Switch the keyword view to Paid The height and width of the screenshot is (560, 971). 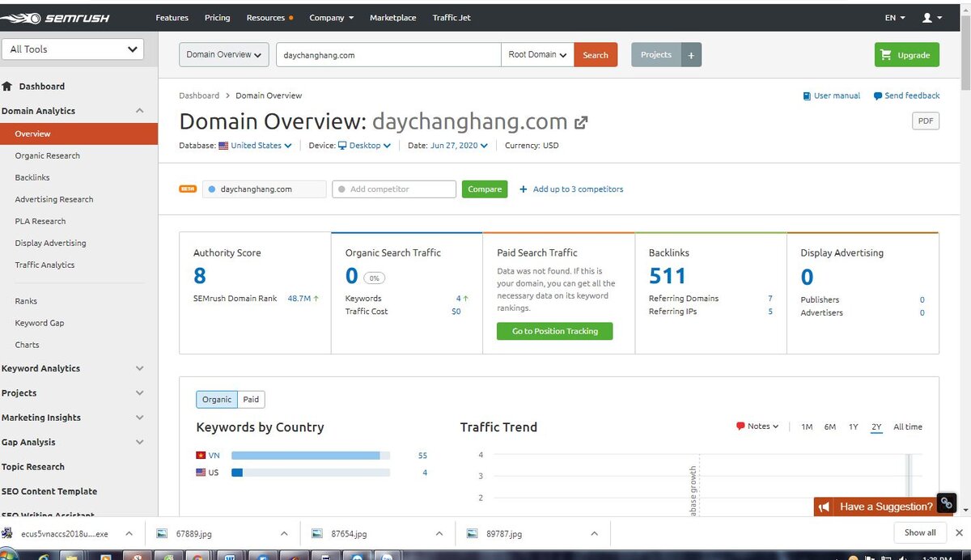(x=252, y=399)
